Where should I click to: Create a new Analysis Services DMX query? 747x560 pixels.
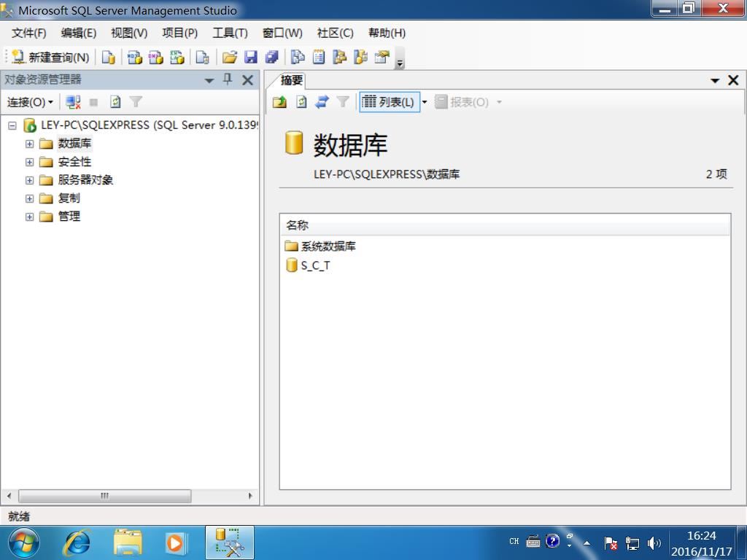pos(156,58)
